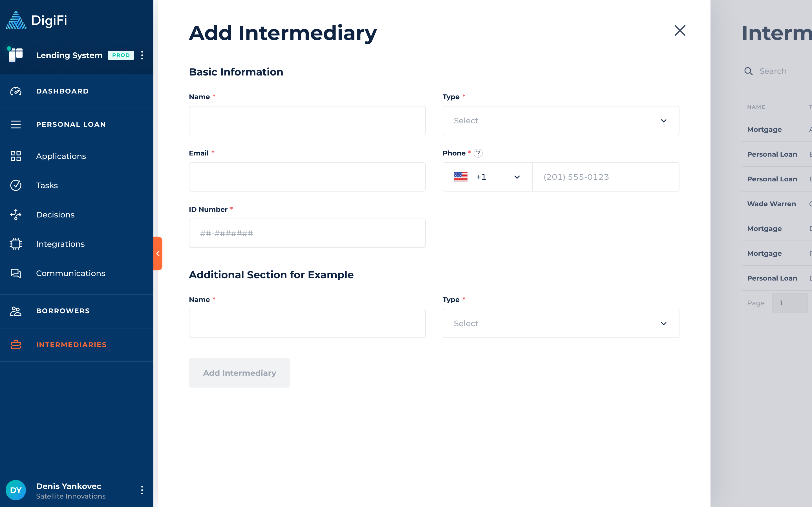
Task: Expand the Type dropdown in Basic Information
Action: tap(561, 121)
